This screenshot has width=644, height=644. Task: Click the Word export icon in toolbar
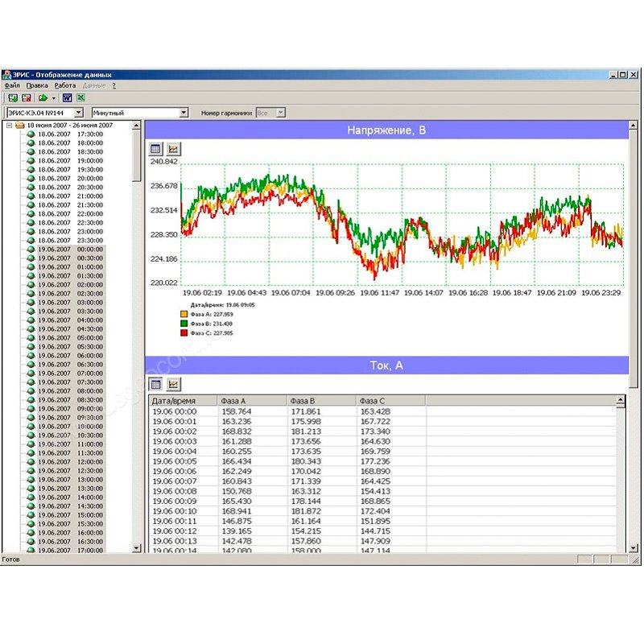[67, 98]
